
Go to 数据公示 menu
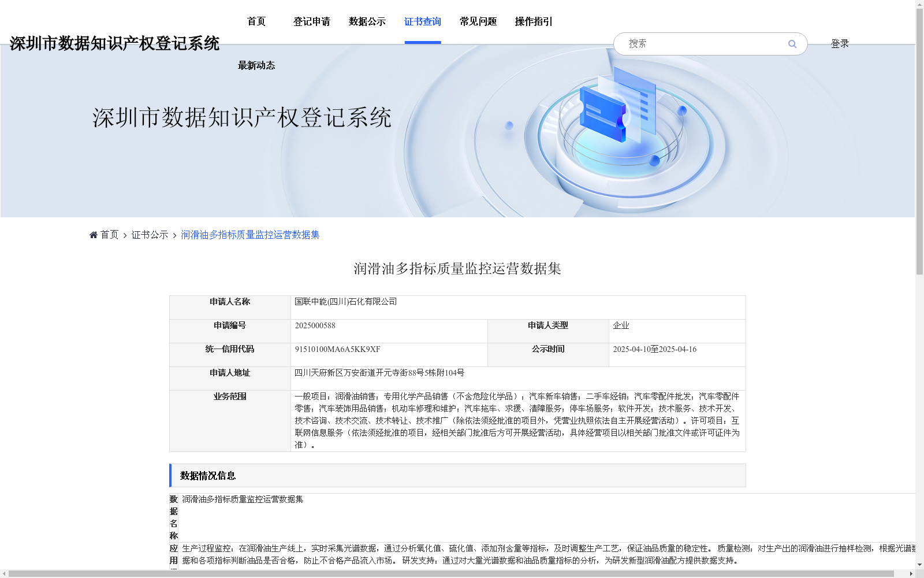pyautogui.click(x=367, y=21)
